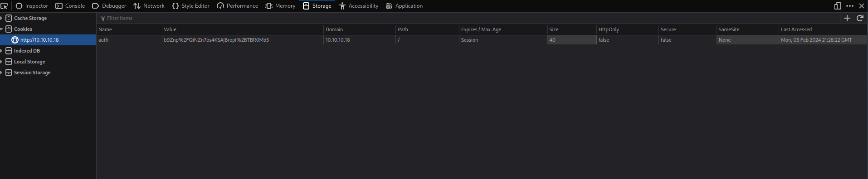The image size is (868, 179).
Task: Click the cookie value starting b9Znp
Action: (x=243, y=40)
